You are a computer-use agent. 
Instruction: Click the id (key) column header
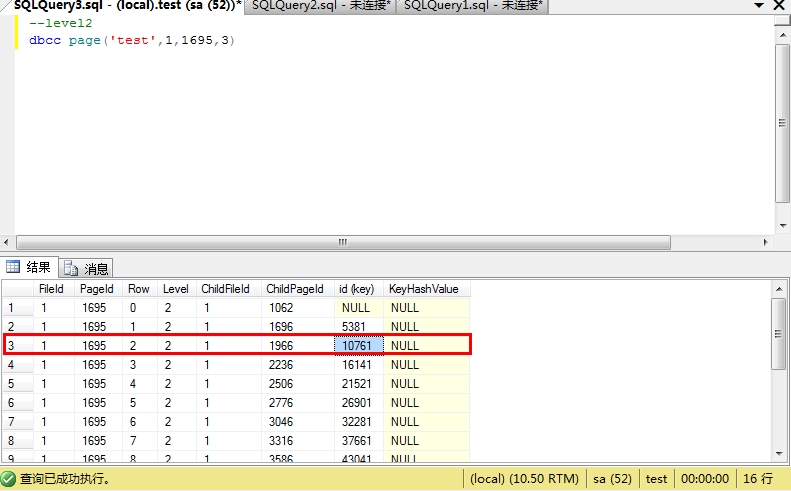358,289
